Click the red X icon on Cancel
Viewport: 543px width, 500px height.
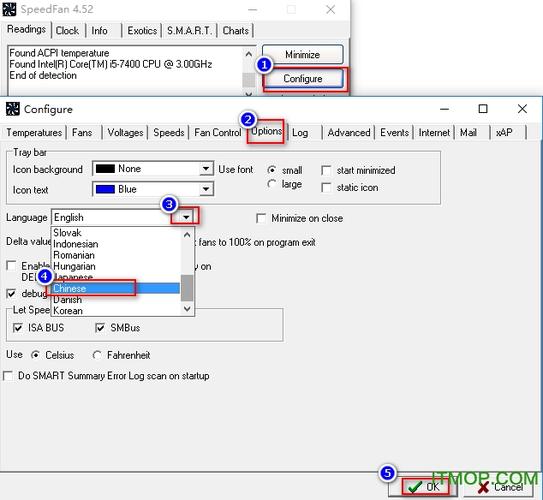click(483, 488)
